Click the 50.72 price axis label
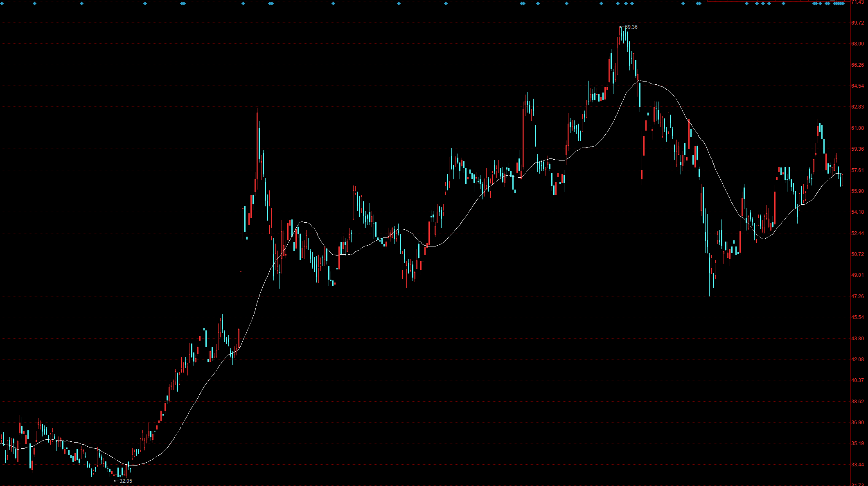This screenshot has width=868, height=486. pos(857,254)
